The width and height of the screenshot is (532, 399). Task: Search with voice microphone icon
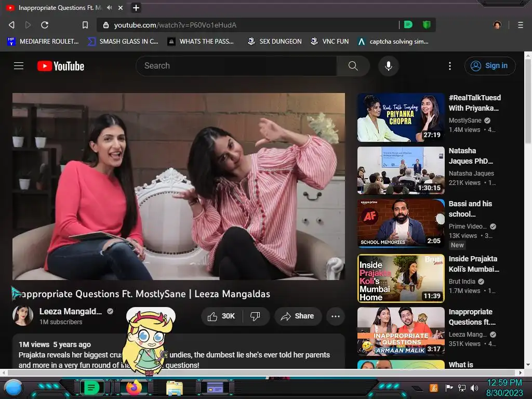[x=389, y=66]
